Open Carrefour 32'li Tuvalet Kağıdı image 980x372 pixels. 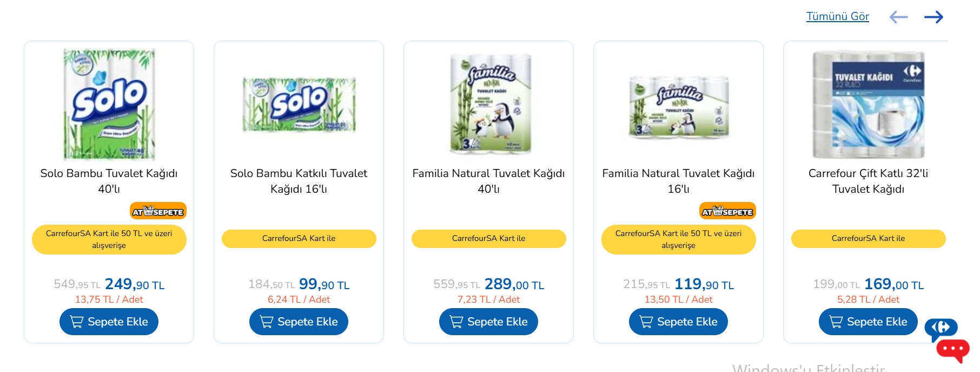(x=869, y=105)
